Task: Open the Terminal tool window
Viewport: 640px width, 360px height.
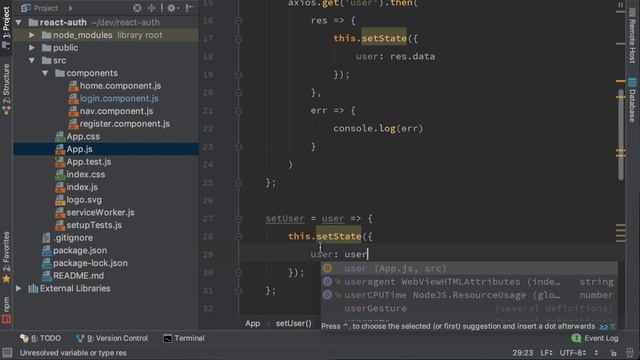Action: (x=184, y=338)
